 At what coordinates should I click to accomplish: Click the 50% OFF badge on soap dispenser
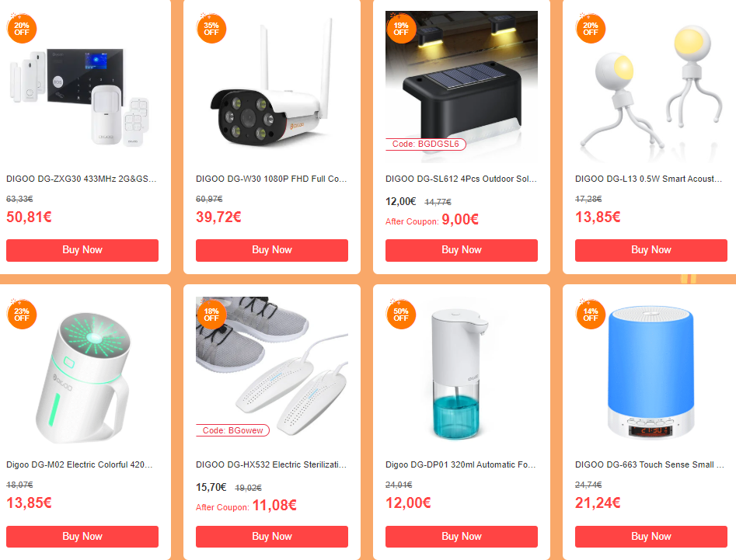pos(401,315)
